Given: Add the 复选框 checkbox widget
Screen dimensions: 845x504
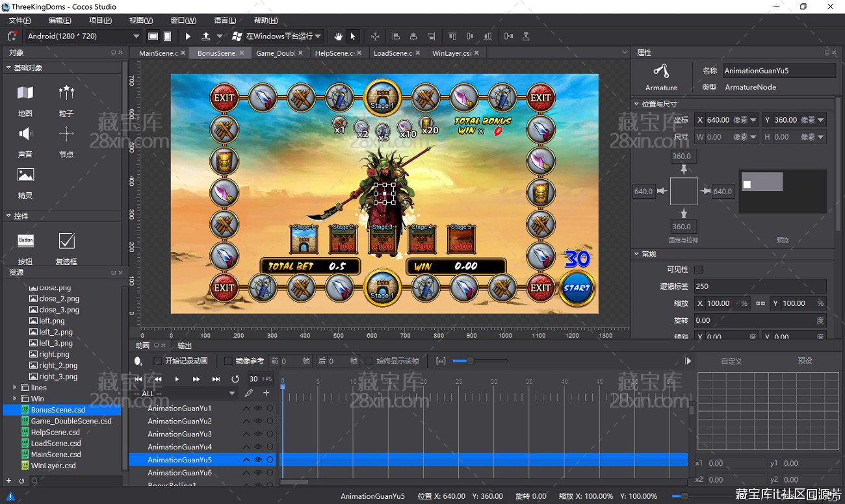Looking at the screenshot, I should 66,249.
